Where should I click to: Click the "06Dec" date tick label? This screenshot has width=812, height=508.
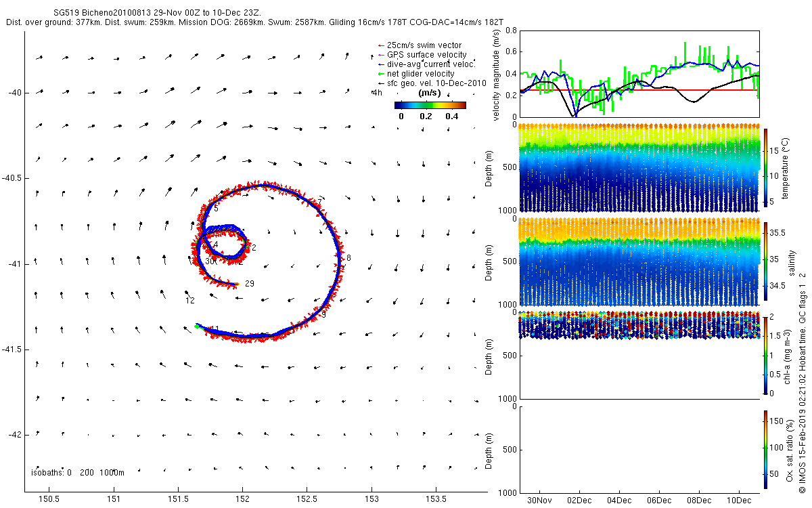coord(659,501)
